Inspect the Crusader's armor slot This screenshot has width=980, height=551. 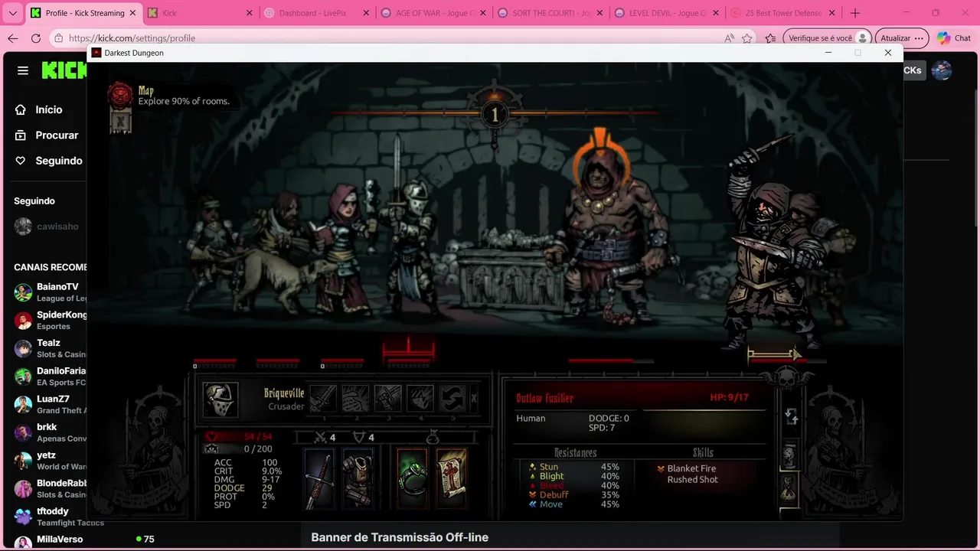click(x=358, y=479)
